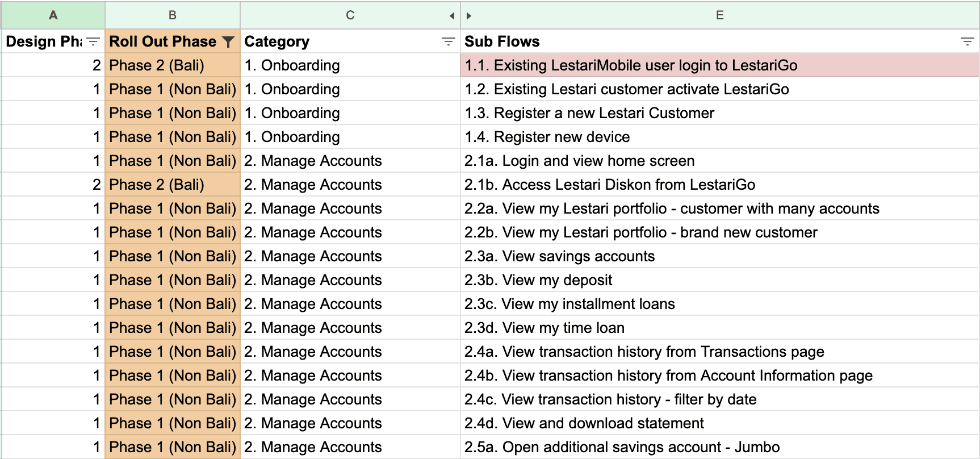The width and height of the screenshot is (980, 459).
Task: Click 'Phase 2 (Bali)' in the 1.1 row
Action: 173,65
